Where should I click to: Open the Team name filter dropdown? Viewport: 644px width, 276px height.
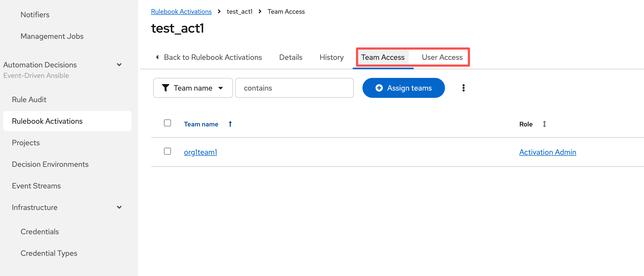pos(193,88)
